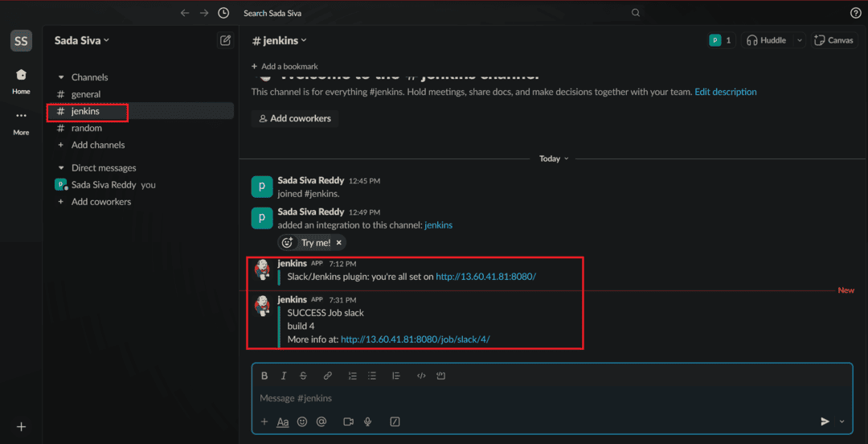Open the emoji picker in composer
This screenshot has width=868, height=444.
(x=301, y=421)
